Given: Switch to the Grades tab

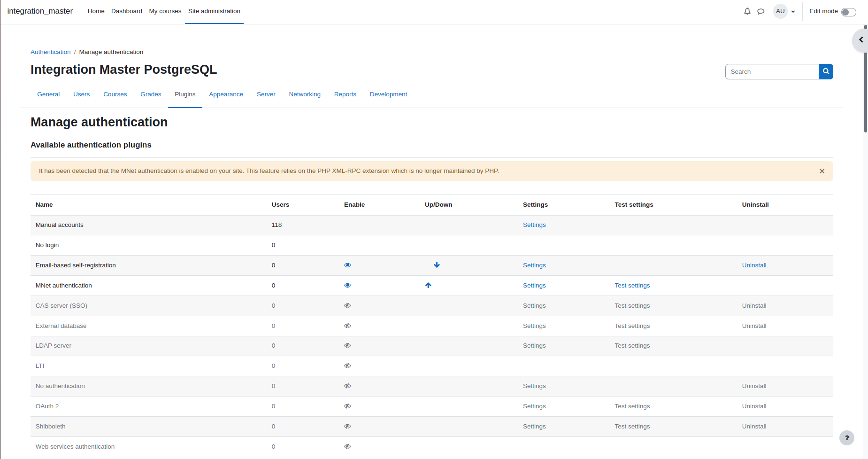Looking at the screenshot, I should point(151,94).
